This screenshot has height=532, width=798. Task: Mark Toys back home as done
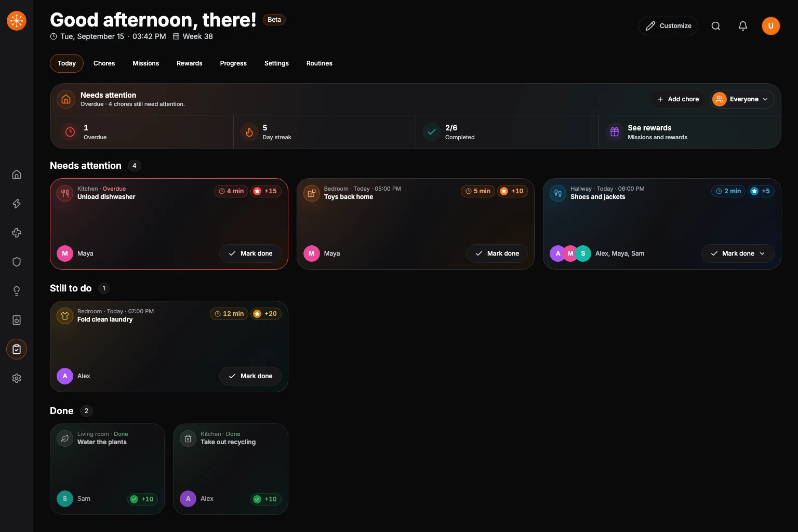pyautogui.click(x=497, y=254)
